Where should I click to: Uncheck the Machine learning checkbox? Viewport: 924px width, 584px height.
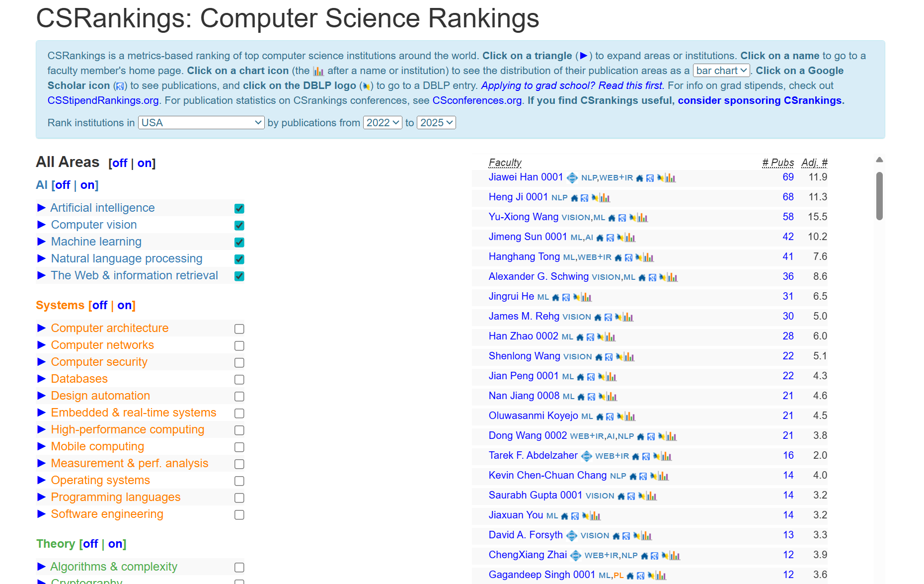tap(239, 243)
